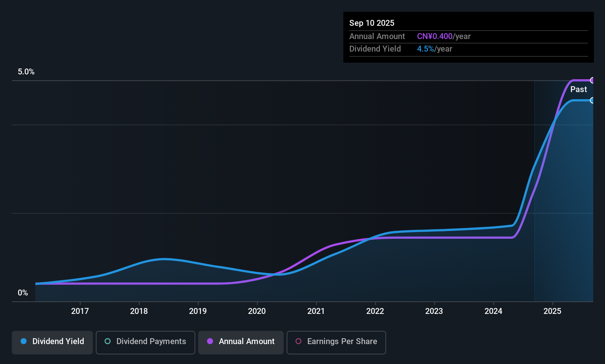Click the teal Dividend Payments circle marker

[108, 342]
